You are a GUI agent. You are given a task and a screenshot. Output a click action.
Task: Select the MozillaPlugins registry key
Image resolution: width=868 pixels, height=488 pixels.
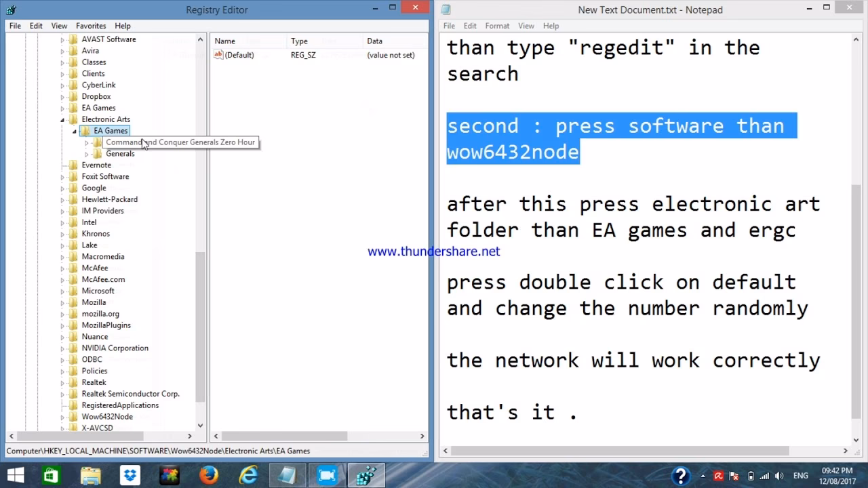coord(106,325)
